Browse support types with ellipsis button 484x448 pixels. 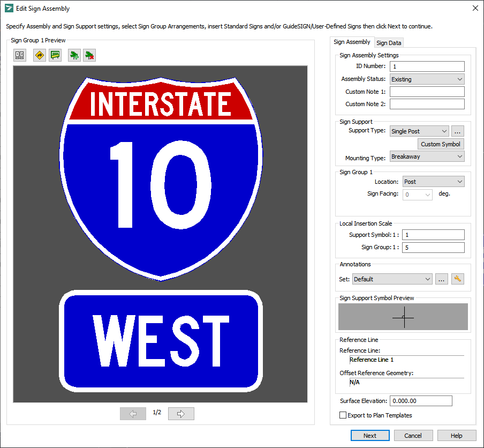click(x=457, y=131)
